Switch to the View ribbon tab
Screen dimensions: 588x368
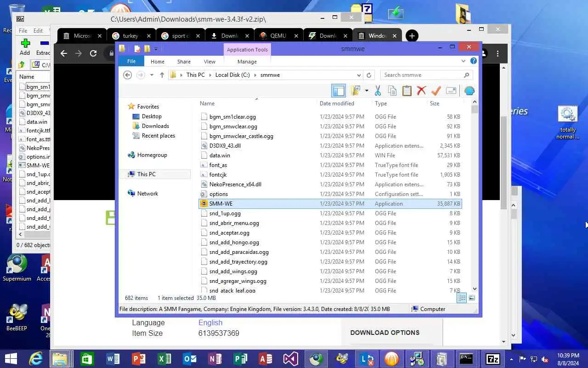(x=209, y=61)
